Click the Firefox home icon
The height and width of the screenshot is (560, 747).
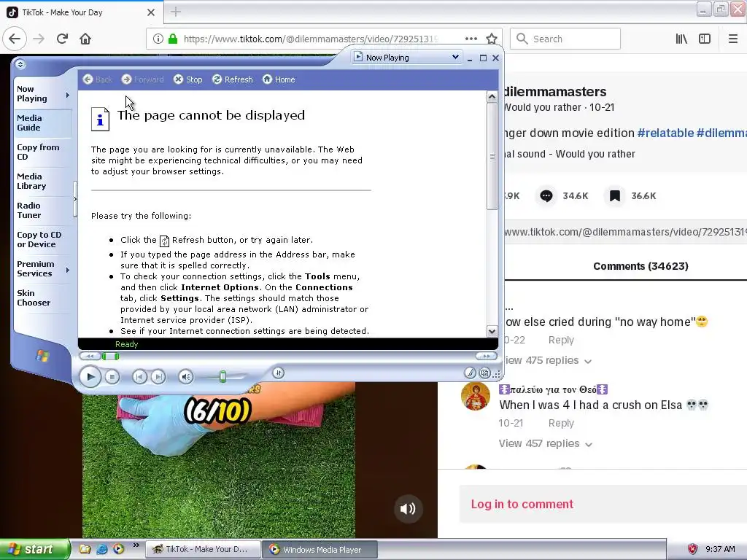click(85, 39)
